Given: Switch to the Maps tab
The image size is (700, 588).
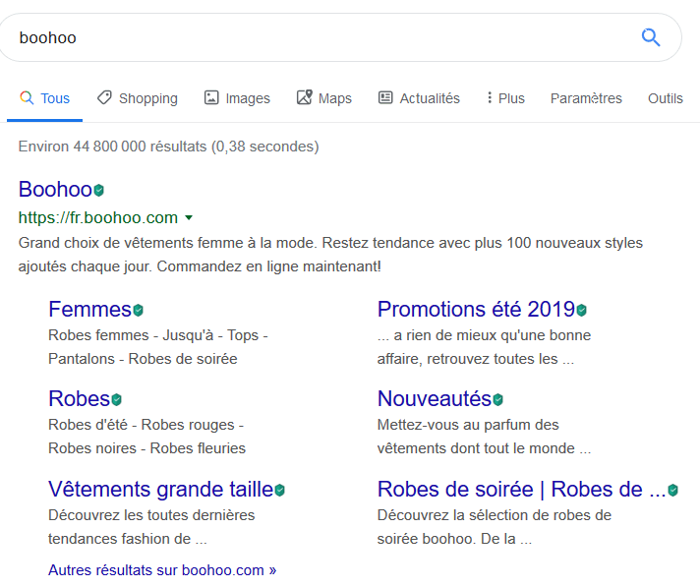Looking at the screenshot, I should click(x=324, y=98).
